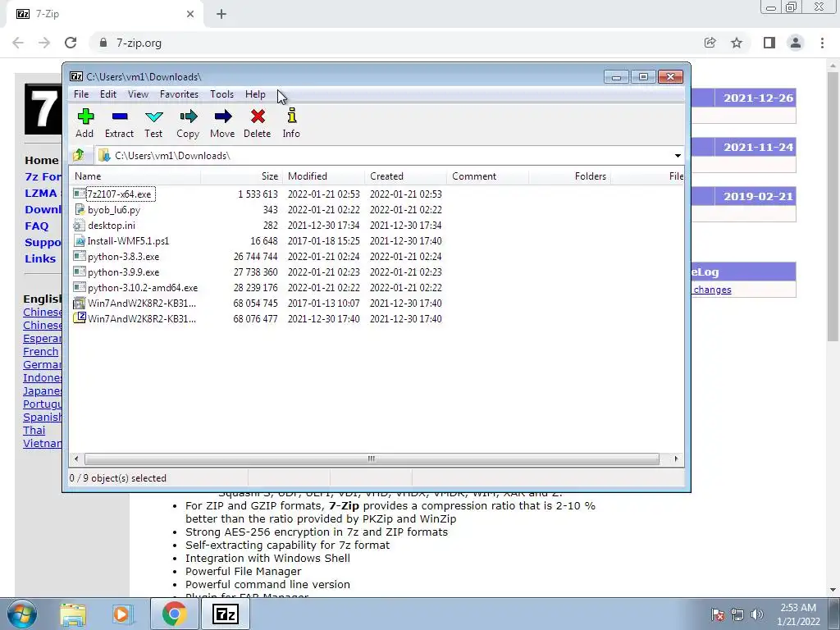Click the 7-Zip taskbar button
840x630 pixels.
(225, 614)
